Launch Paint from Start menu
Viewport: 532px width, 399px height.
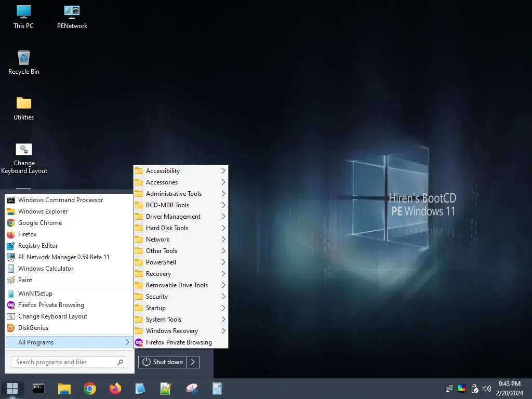(x=69, y=280)
